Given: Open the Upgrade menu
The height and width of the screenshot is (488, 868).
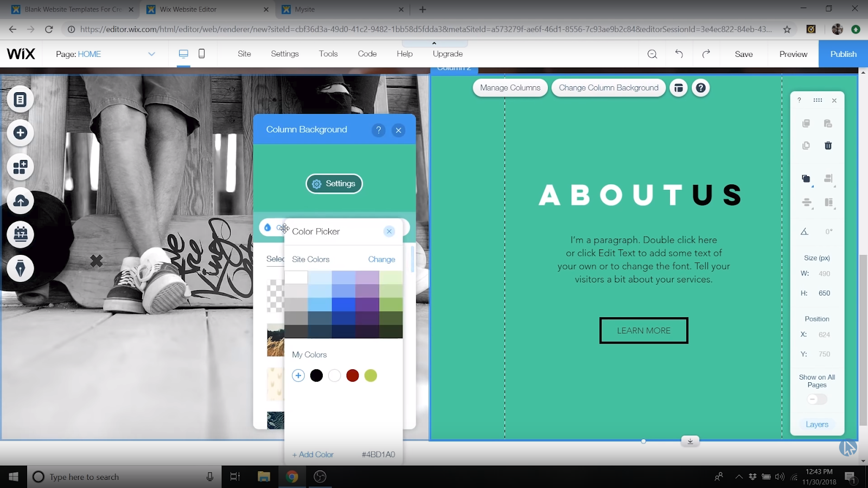Looking at the screenshot, I should pyautogui.click(x=448, y=54).
